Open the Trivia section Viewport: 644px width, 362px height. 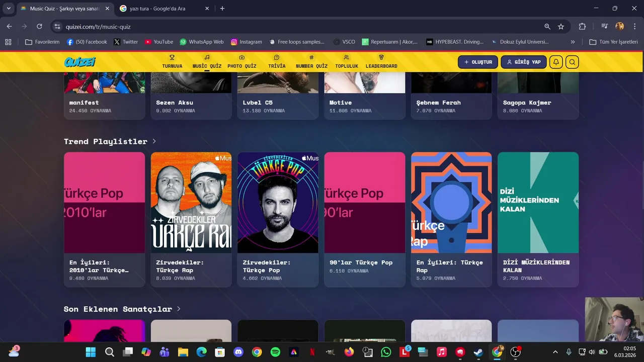[x=277, y=62]
